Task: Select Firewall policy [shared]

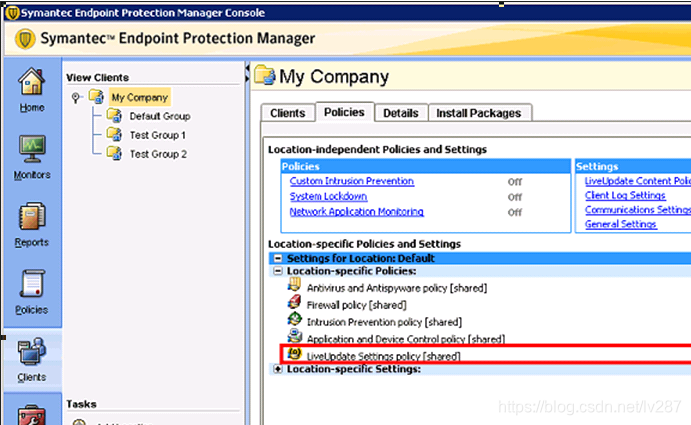Action: 357,305
